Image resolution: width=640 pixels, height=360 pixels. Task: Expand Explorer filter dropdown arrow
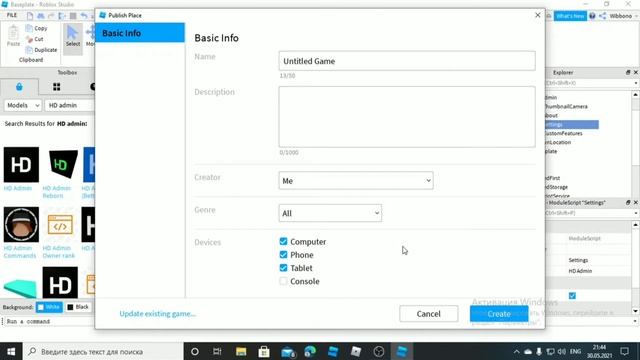tap(636, 83)
